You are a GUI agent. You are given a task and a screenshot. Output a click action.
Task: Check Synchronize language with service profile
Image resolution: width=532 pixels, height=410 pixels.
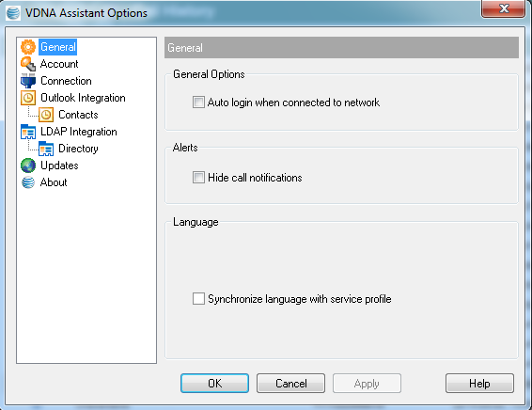coord(198,299)
